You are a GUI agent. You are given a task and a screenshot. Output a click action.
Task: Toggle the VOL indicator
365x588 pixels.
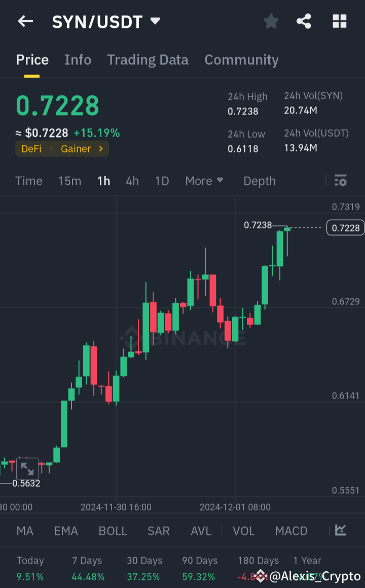point(244,531)
